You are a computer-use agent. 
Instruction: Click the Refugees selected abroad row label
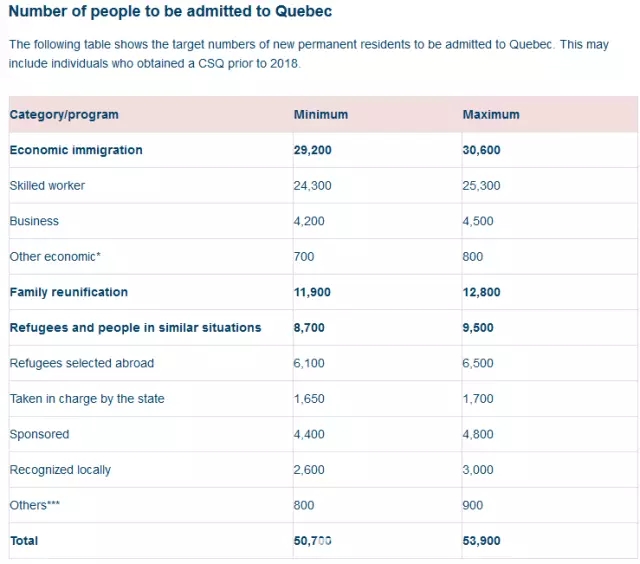tap(82, 363)
